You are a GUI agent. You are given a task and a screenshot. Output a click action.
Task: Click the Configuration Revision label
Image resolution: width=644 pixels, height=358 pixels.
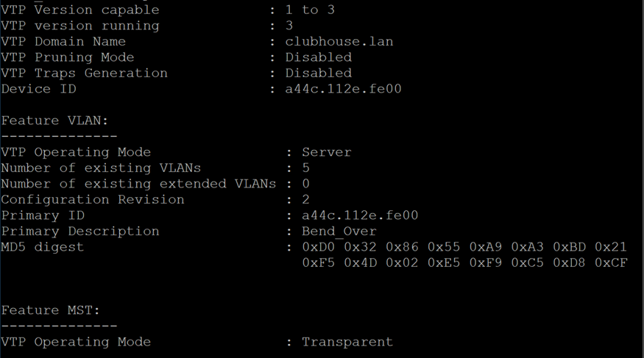(x=93, y=200)
